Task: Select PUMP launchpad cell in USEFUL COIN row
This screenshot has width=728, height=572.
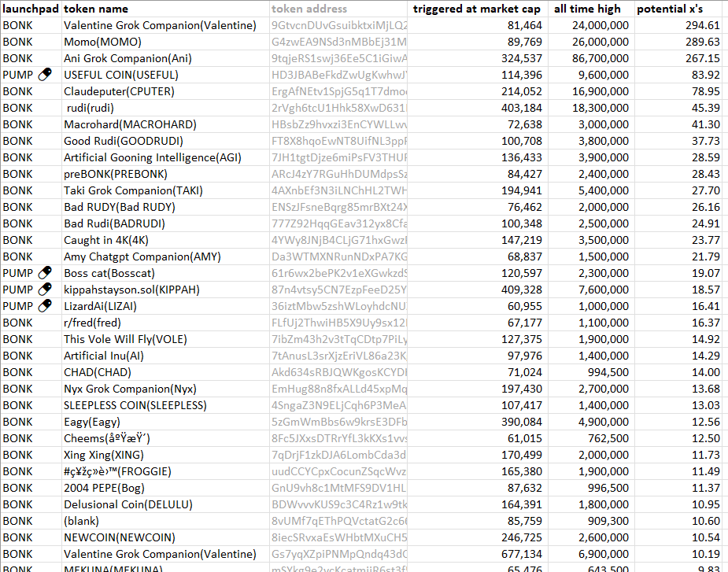Action: 31,75
